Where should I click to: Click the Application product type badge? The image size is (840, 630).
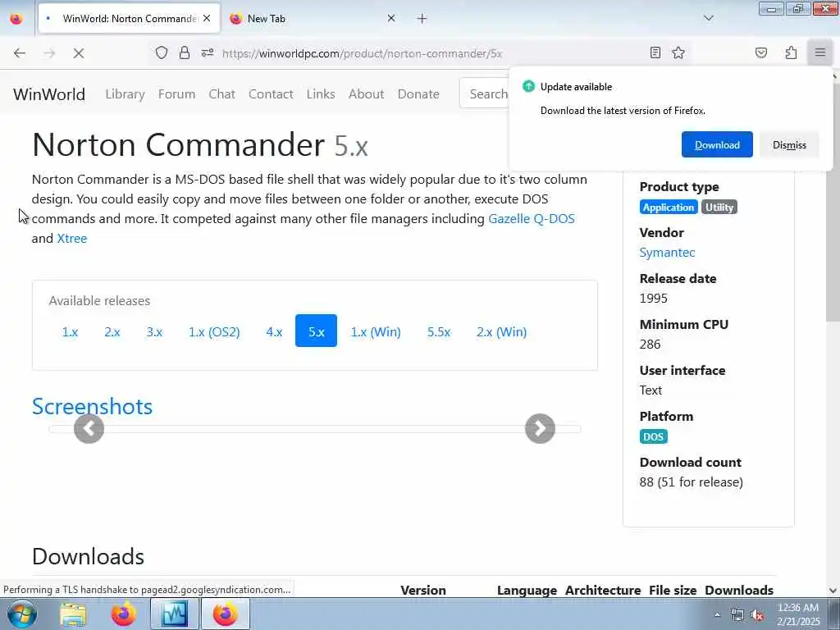[669, 208]
